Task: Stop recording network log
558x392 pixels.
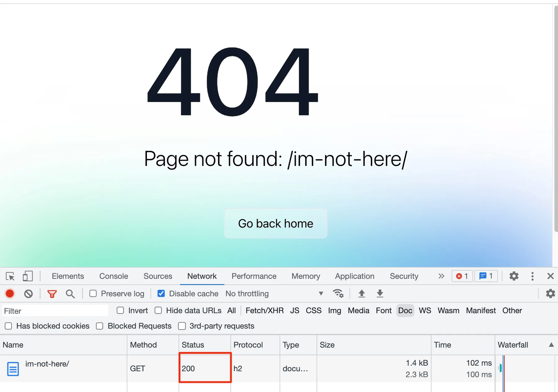Action: coord(10,293)
